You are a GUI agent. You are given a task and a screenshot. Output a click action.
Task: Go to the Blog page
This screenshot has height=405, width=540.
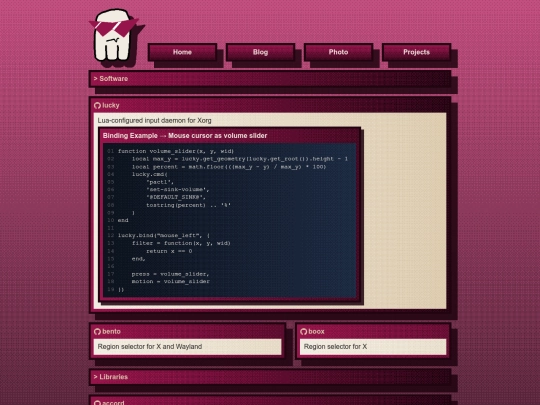point(260,52)
